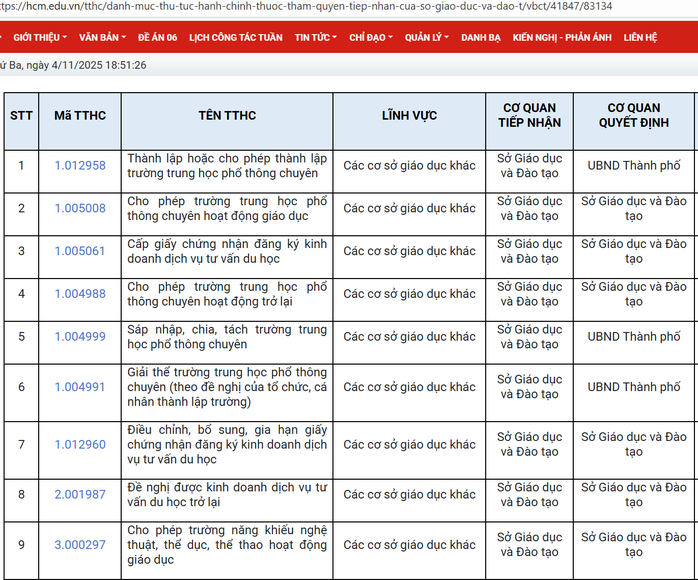Expand the QUẢN LÝ menu
The width and height of the screenshot is (698, 580).
pyautogui.click(x=426, y=37)
